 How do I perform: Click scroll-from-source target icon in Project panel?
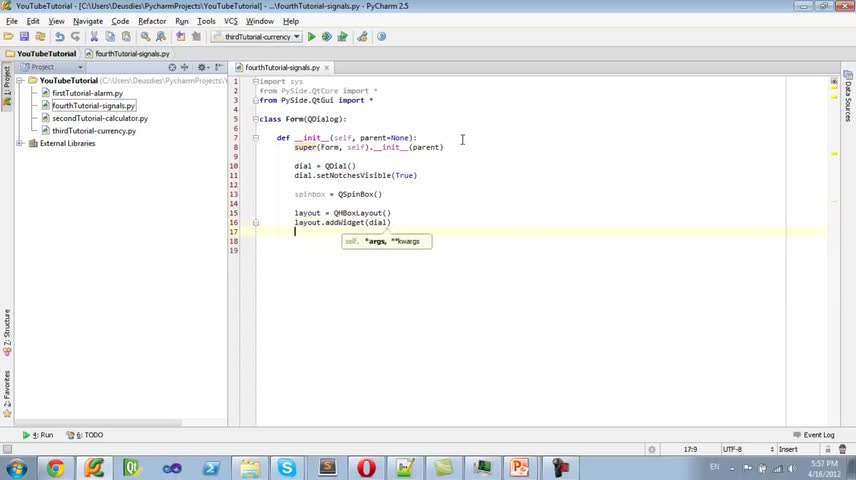(172, 67)
